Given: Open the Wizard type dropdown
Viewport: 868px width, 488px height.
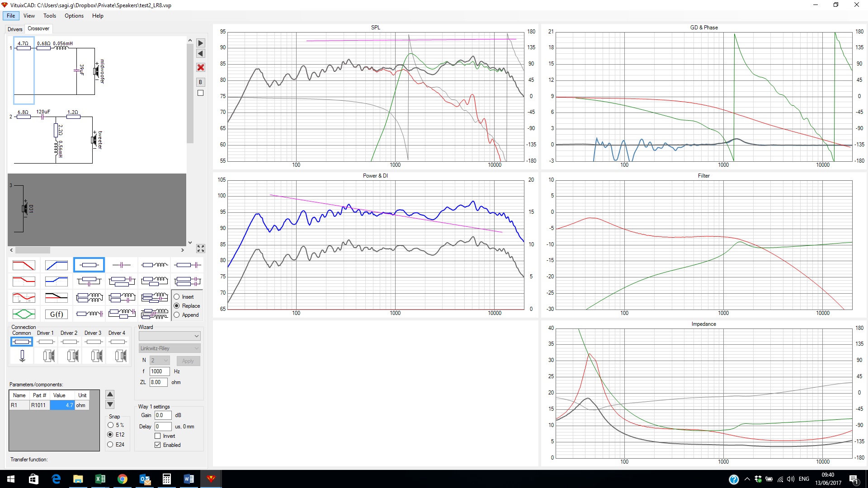Looking at the screenshot, I should (170, 336).
